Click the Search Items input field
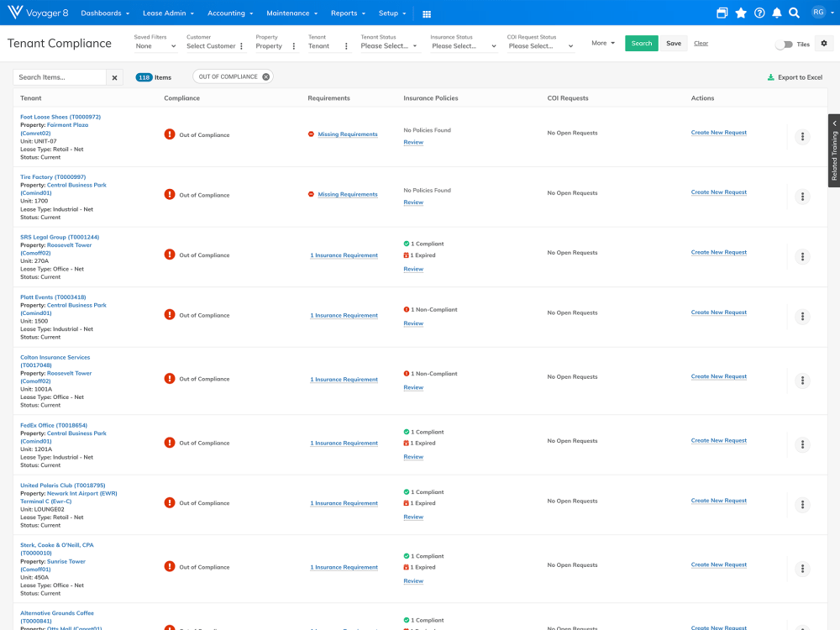This screenshot has width=840, height=630. (x=60, y=77)
